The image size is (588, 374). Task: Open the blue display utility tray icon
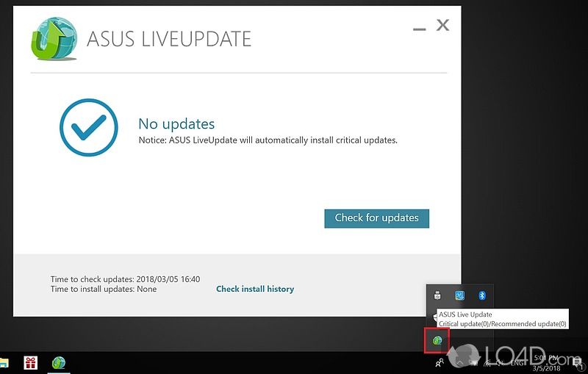(460, 295)
